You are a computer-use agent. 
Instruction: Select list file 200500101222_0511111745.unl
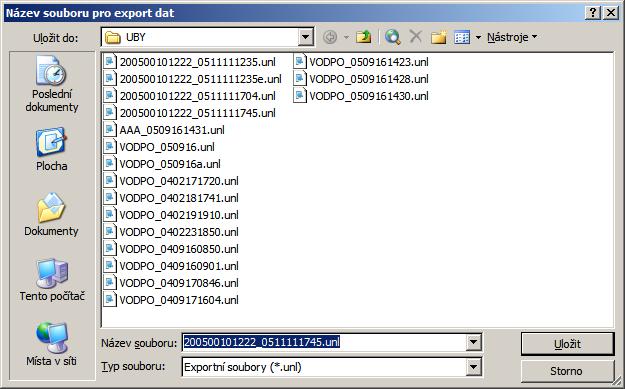[x=197, y=113]
